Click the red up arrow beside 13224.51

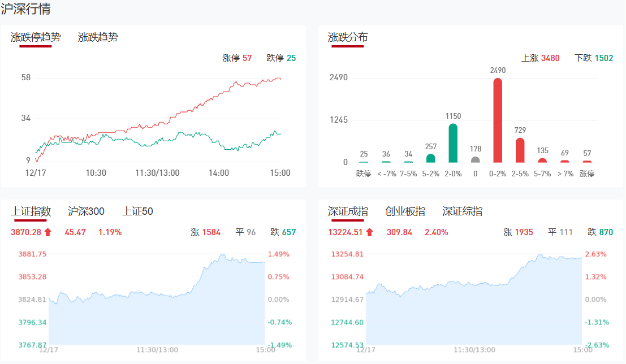point(370,232)
